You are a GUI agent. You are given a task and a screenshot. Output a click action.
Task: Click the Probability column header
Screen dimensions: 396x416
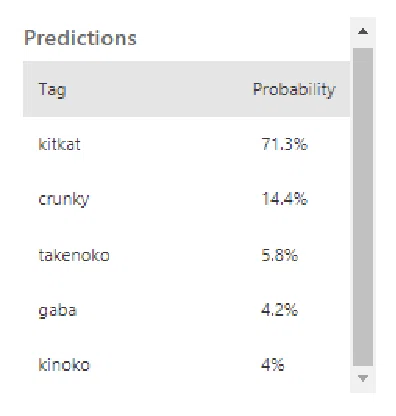tap(294, 90)
